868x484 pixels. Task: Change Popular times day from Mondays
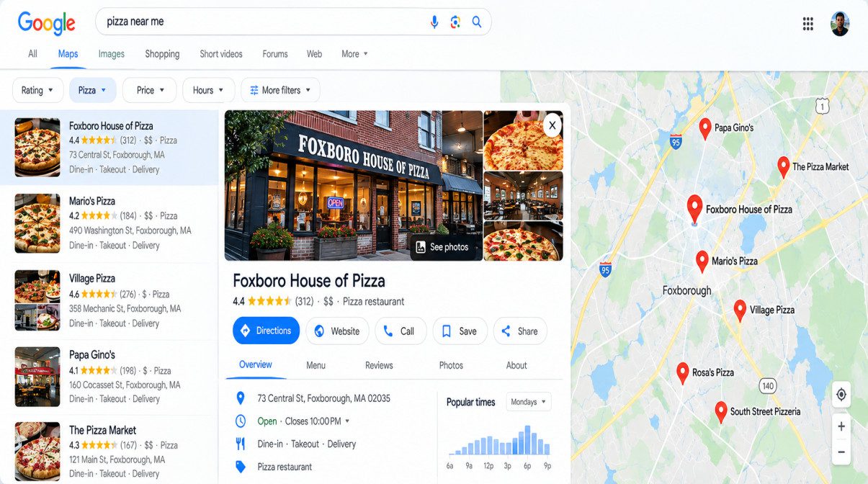(529, 402)
